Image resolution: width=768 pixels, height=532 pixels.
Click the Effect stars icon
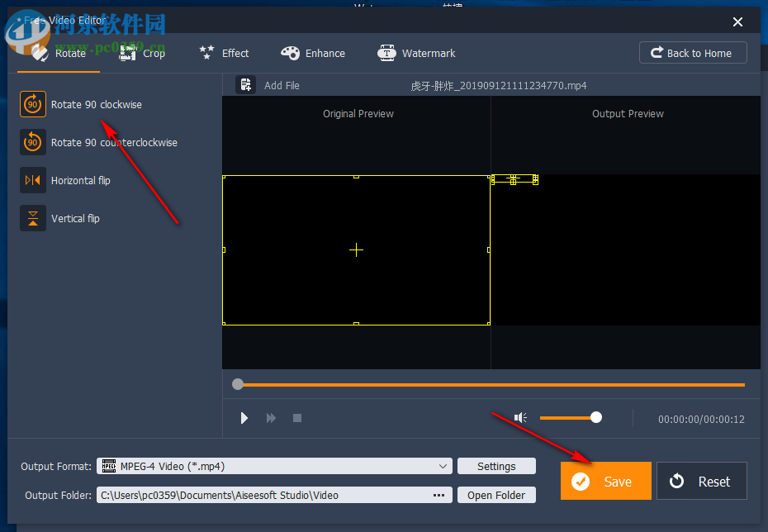pos(207,53)
